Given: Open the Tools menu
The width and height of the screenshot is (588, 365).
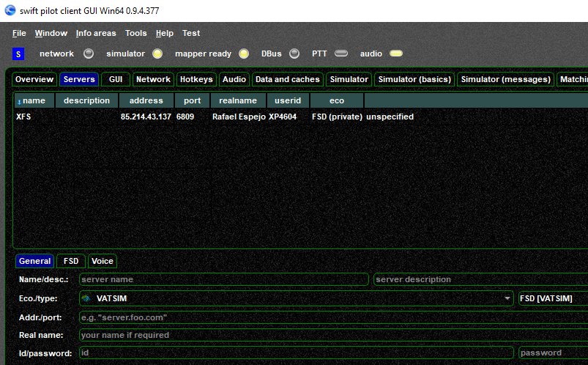Looking at the screenshot, I should pos(135,33).
